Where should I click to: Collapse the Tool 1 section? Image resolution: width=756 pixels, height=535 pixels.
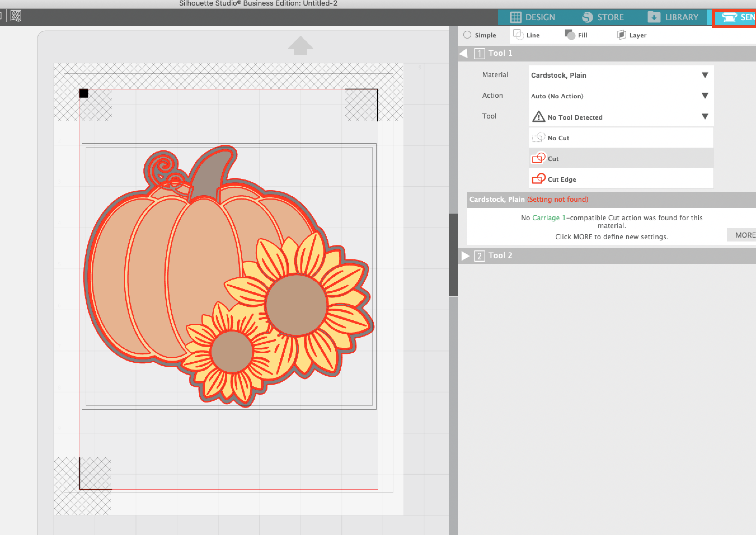point(464,53)
